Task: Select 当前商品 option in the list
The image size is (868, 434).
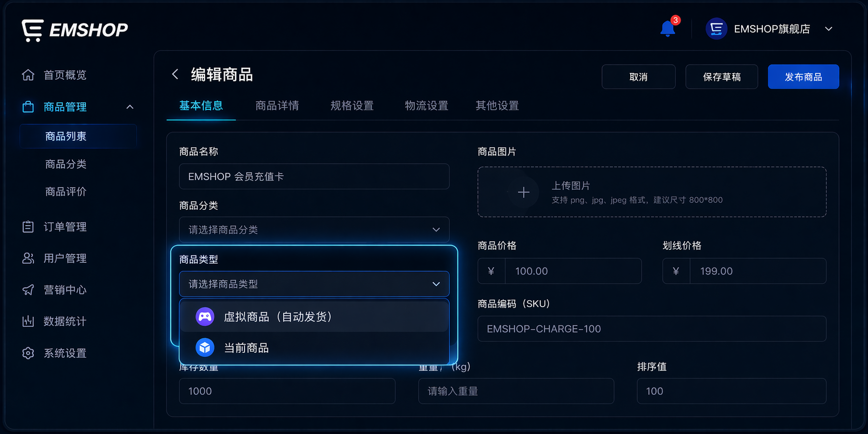Action: [314, 347]
